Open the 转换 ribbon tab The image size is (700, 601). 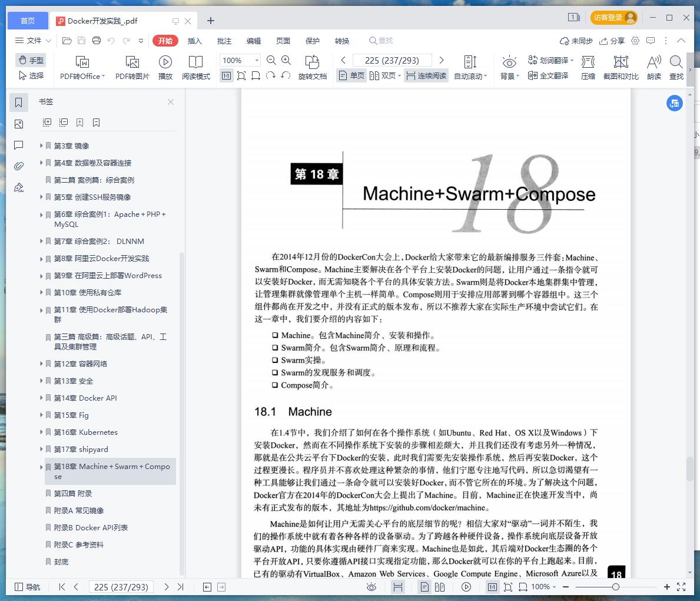(x=342, y=41)
